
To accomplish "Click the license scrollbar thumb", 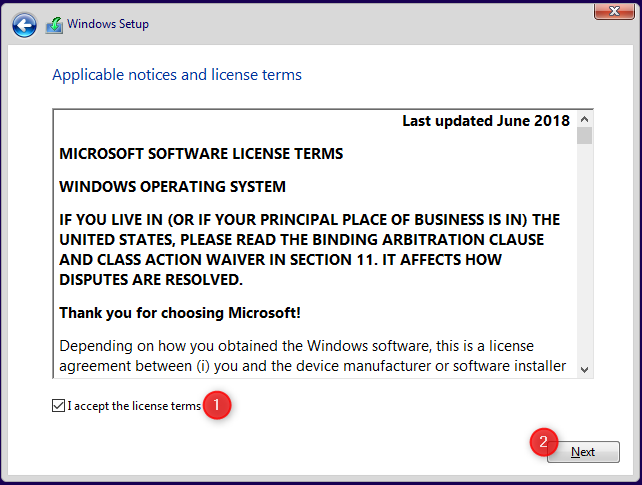I will tap(584, 135).
